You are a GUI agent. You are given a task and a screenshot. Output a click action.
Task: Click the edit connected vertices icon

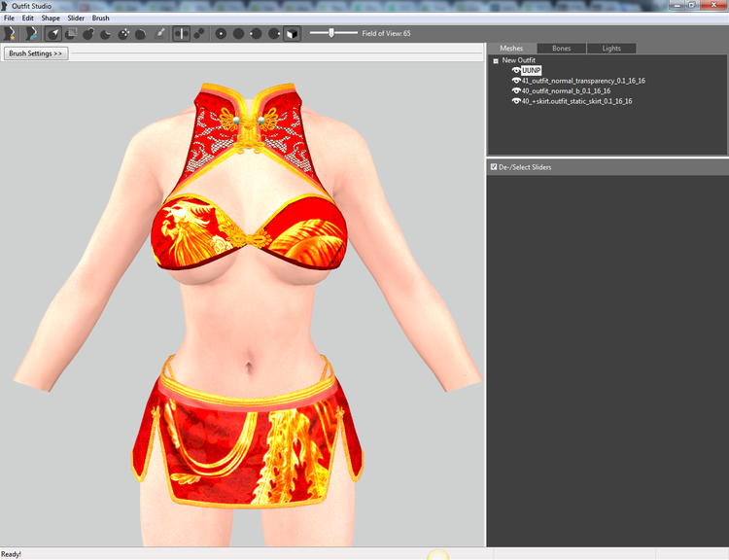199,33
